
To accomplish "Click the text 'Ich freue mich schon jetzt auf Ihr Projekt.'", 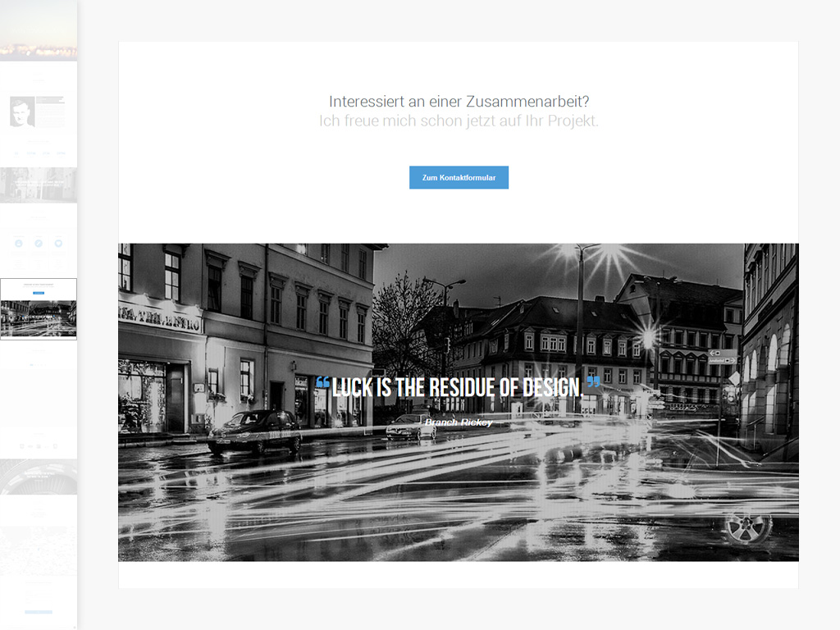I will click(459, 121).
